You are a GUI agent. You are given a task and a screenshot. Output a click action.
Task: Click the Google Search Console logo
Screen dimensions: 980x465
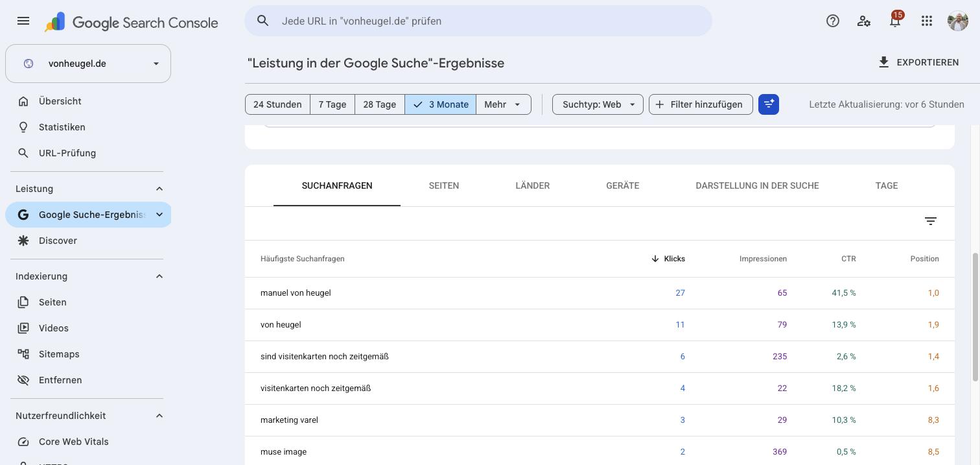point(132,22)
